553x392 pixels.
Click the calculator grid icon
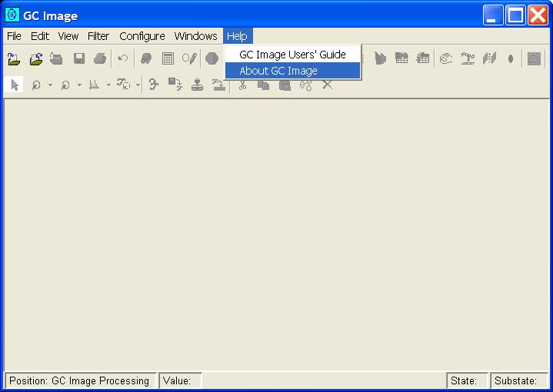168,58
